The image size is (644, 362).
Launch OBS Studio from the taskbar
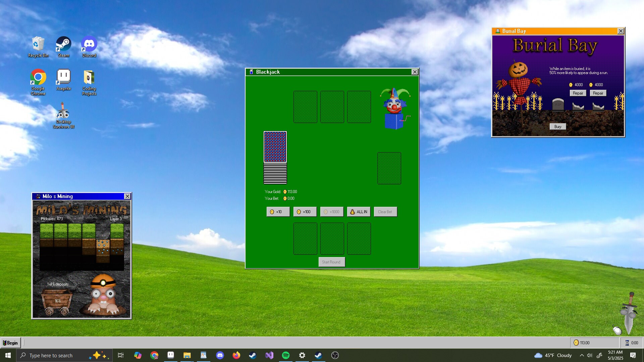coord(334,355)
